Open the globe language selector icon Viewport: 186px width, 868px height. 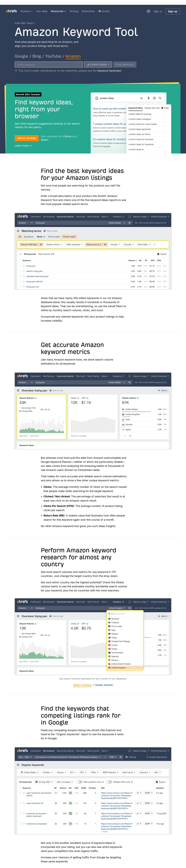click(x=148, y=11)
